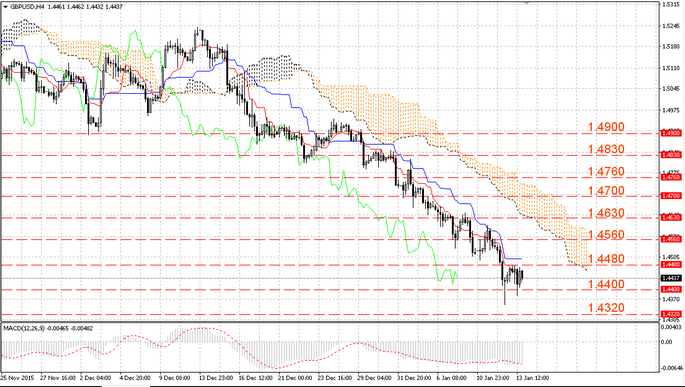This screenshot has height=387, width=685.
Task: Click the current price tag on the price axis
Action: pos(671,278)
